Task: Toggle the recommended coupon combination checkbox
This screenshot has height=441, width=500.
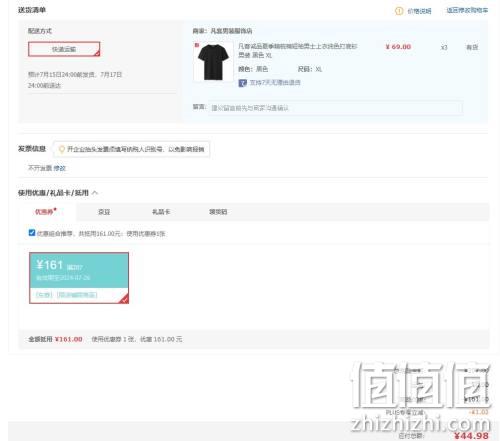Action: tap(32, 233)
